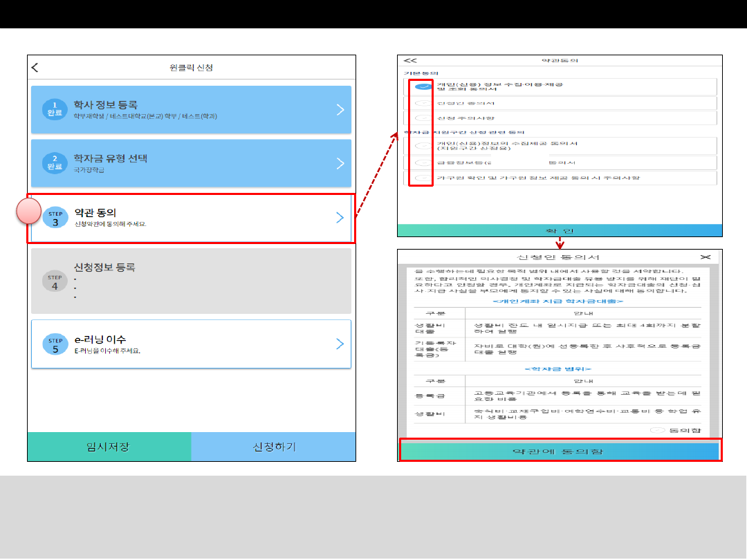The height and width of the screenshot is (560, 747).
Task: Click the STEP 5 circle badge
Action: (55, 344)
